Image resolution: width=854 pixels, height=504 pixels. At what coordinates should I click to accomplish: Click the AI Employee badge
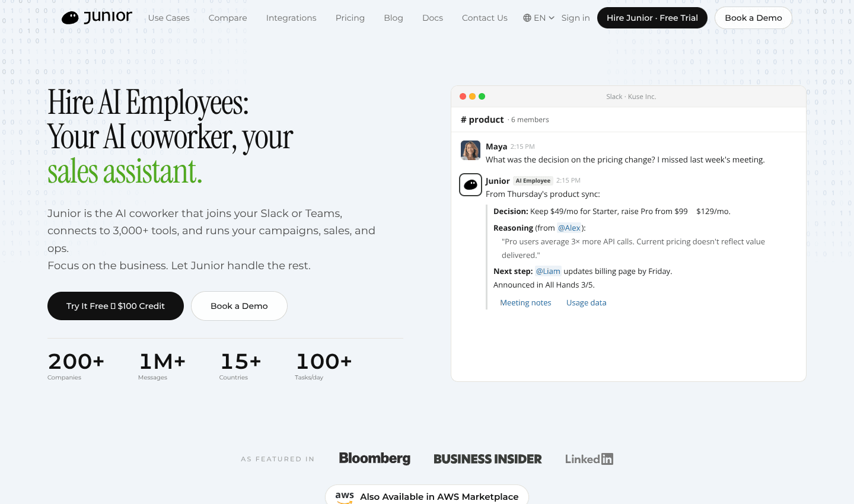533,181
